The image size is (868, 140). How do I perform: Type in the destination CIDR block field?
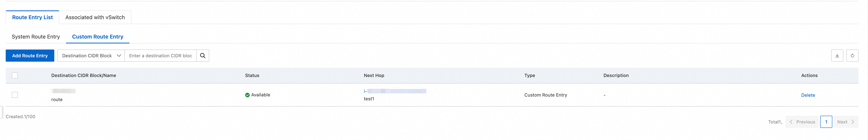(160, 56)
